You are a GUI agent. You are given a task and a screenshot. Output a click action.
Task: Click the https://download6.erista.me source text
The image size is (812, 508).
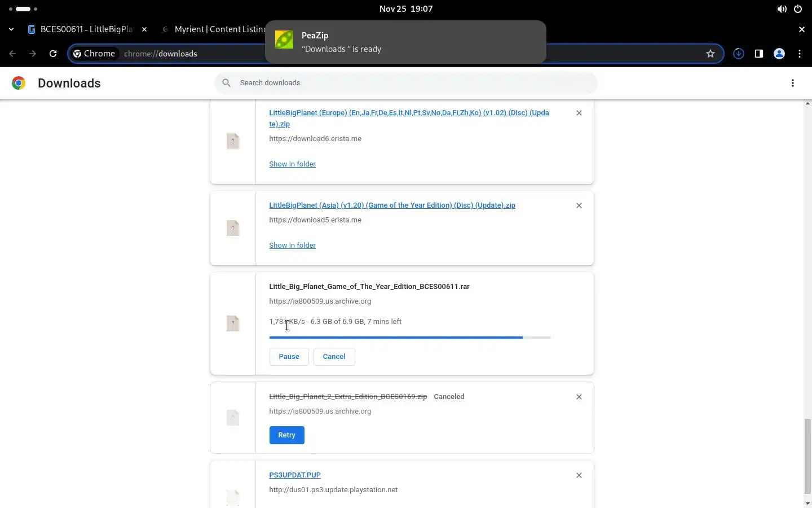(x=315, y=139)
